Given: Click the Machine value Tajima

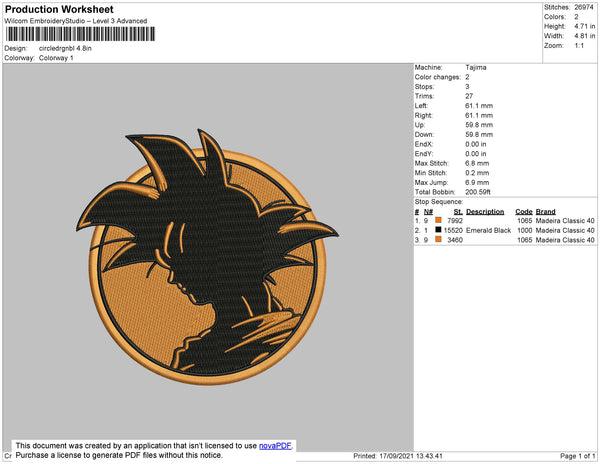Looking at the screenshot, I should click(x=476, y=67).
